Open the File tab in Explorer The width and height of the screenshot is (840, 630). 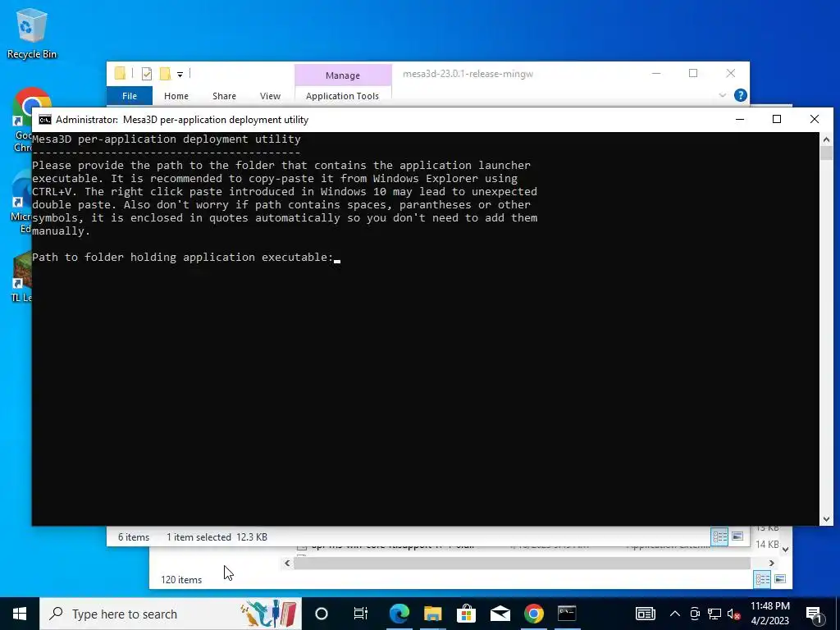[130, 96]
